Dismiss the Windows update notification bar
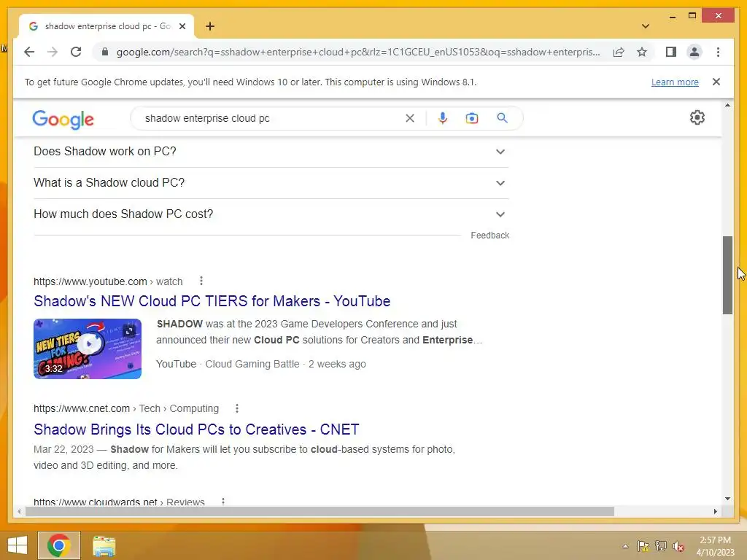Screen dimensions: 747x560 point(716,82)
